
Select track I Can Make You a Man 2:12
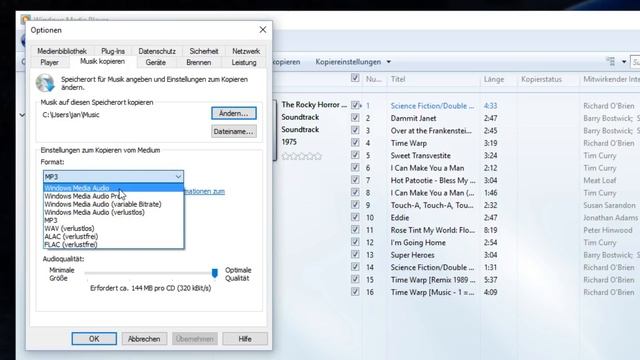point(427,168)
